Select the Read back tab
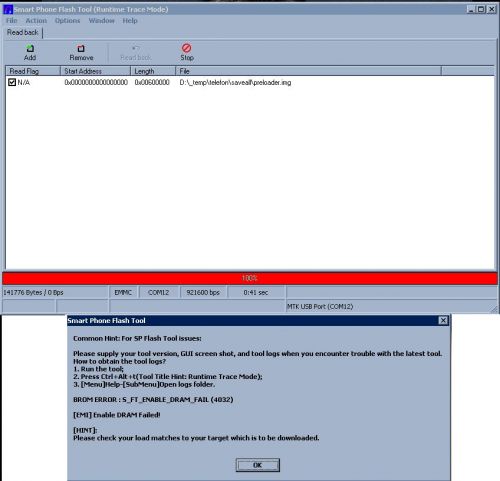This screenshot has width=500, height=481. pos(23,32)
